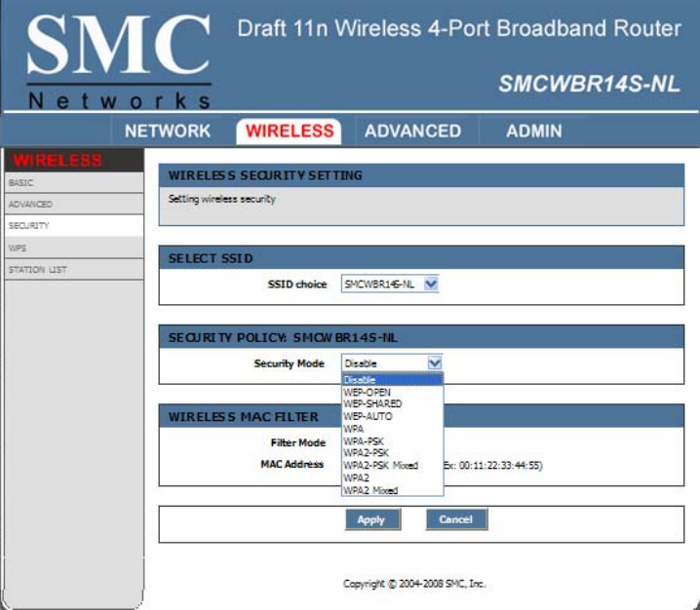The height and width of the screenshot is (610, 700).
Task: Click the SMC copyright notice text
Action: [x=414, y=584]
